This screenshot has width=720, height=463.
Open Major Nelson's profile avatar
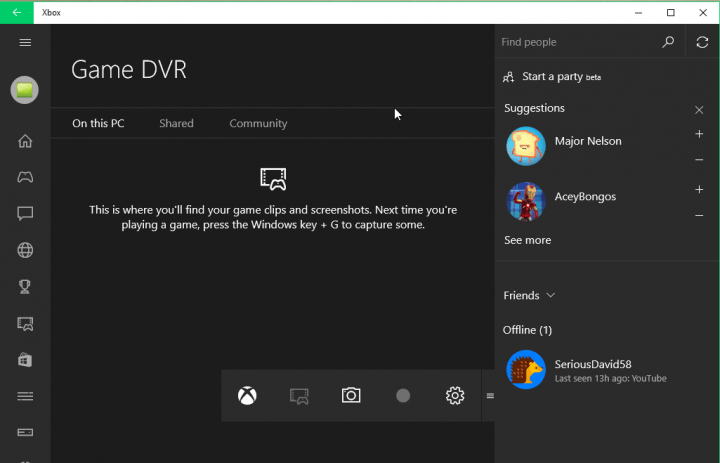point(526,146)
